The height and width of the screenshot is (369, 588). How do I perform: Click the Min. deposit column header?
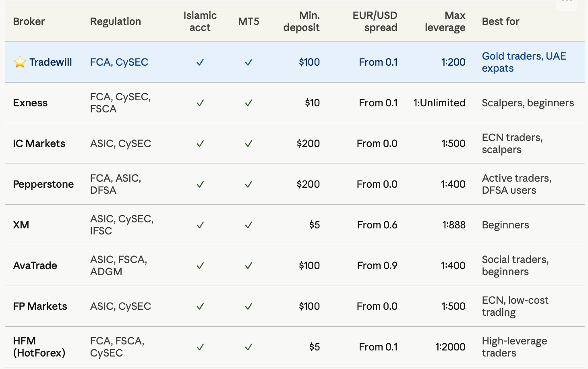(301, 21)
